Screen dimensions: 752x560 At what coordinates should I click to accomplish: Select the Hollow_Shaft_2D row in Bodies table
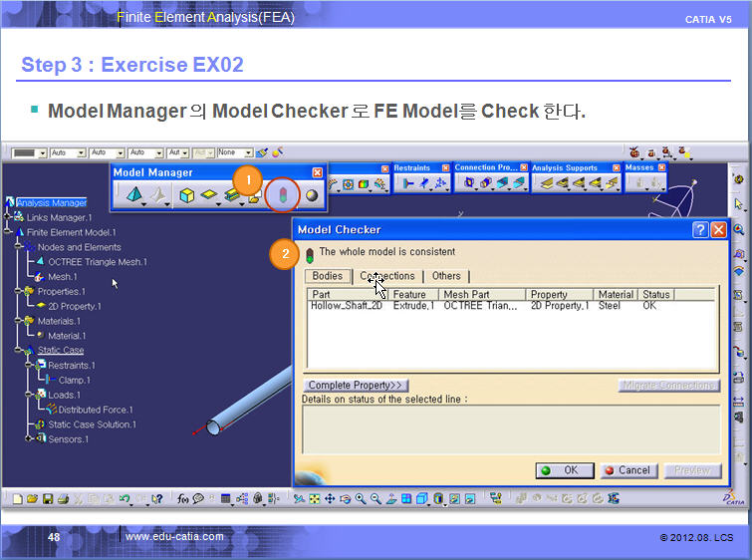click(346, 306)
